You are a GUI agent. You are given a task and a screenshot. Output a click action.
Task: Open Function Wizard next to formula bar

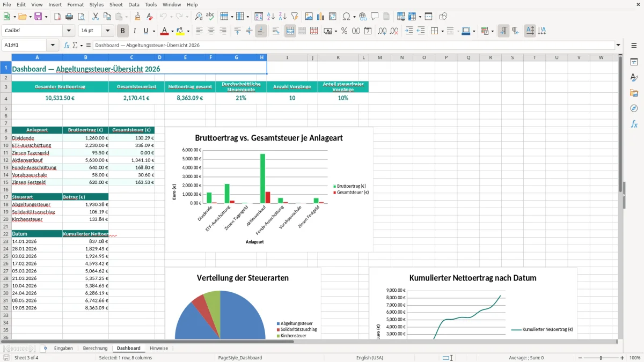point(67,46)
